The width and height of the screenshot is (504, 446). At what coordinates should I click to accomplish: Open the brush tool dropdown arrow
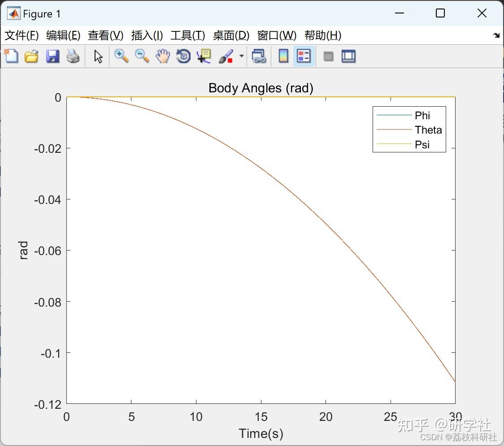coord(242,56)
